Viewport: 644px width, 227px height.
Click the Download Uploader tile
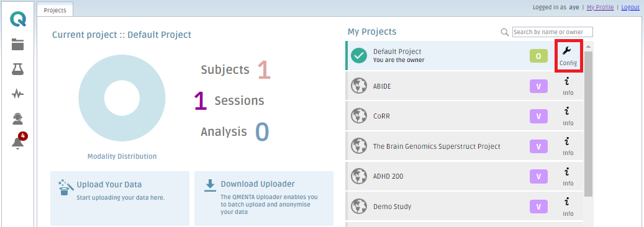pos(264,198)
